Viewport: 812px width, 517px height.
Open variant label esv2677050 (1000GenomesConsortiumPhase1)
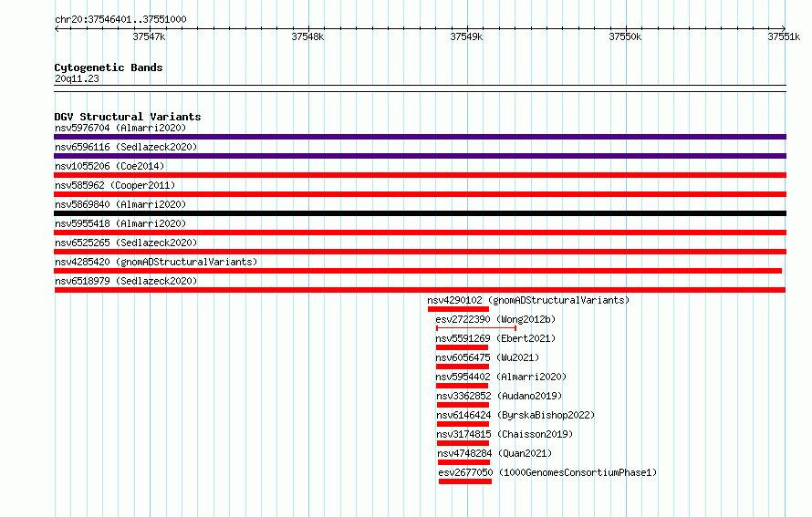(x=547, y=472)
